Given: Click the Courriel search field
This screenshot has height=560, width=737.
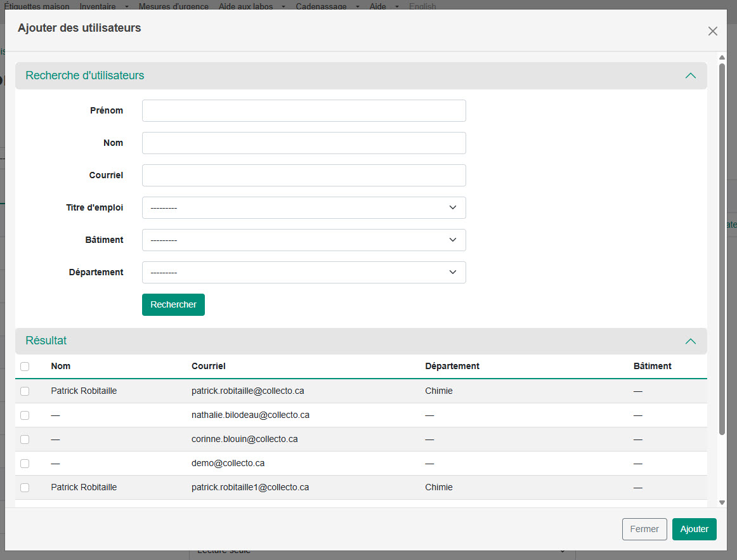Looking at the screenshot, I should (x=304, y=175).
